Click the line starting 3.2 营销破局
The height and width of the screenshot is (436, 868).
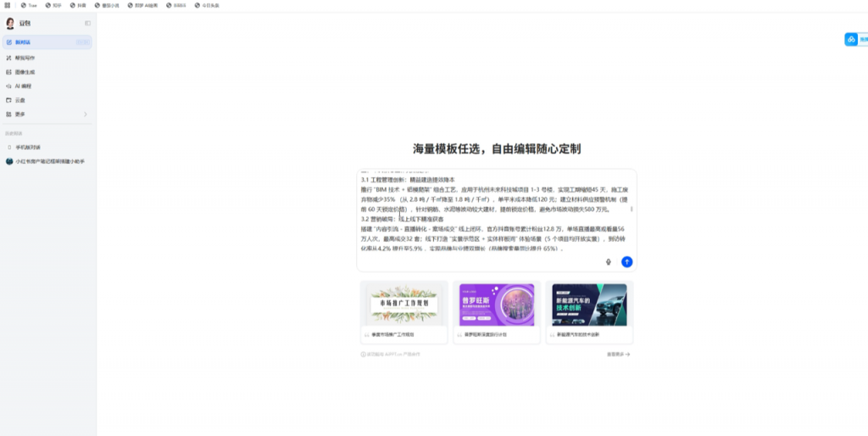click(x=403, y=220)
